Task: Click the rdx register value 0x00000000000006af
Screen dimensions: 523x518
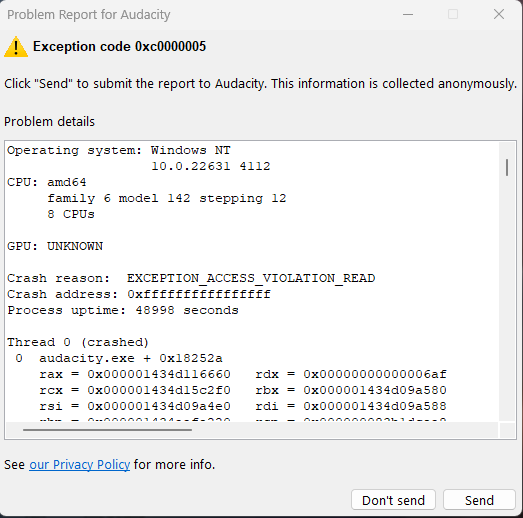Action: click(375, 374)
